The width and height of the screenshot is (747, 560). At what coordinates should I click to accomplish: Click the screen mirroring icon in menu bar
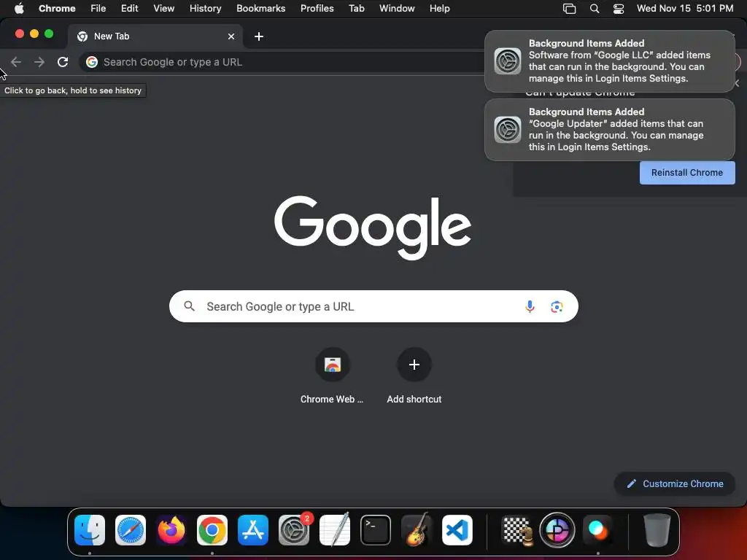pyautogui.click(x=569, y=8)
